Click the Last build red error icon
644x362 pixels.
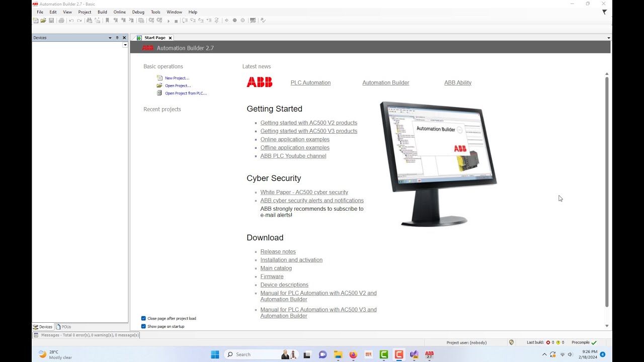click(x=548, y=342)
